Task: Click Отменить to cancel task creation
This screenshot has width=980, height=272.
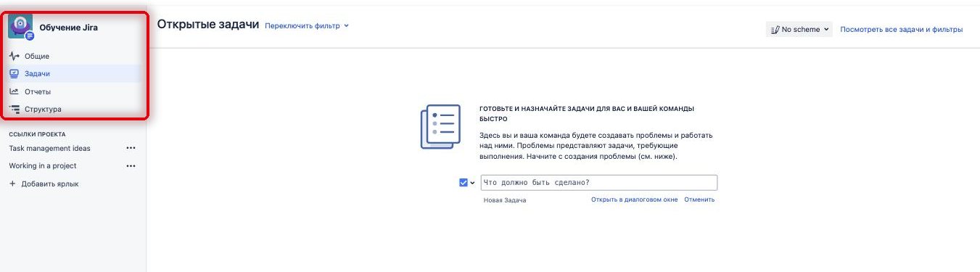Action: [x=699, y=199]
